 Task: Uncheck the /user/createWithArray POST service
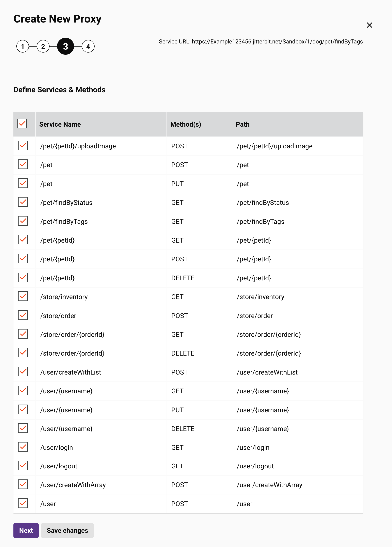pyautogui.click(x=23, y=485)
